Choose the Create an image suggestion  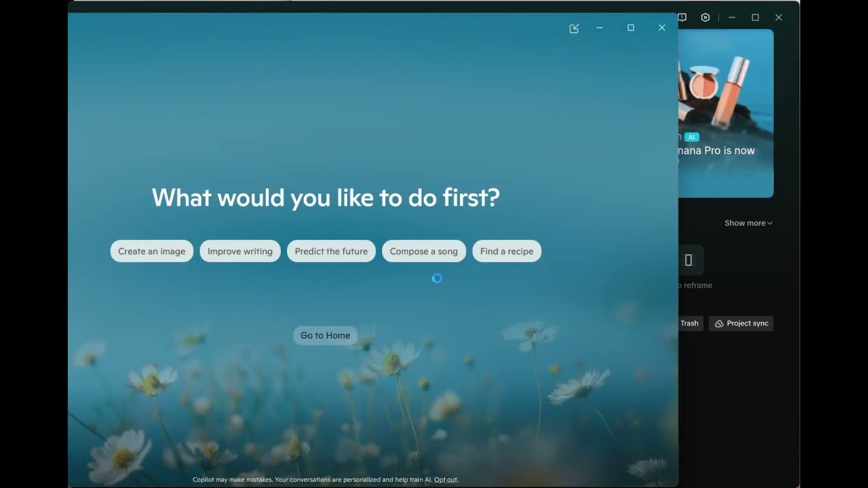tap(152, 251)
